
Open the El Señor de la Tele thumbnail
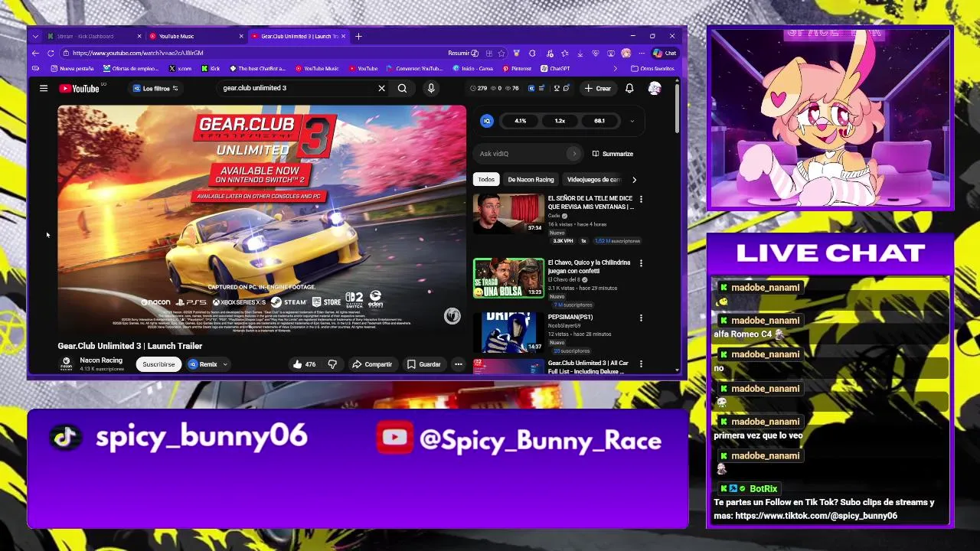pyautogui.click(x=508, y=214)
